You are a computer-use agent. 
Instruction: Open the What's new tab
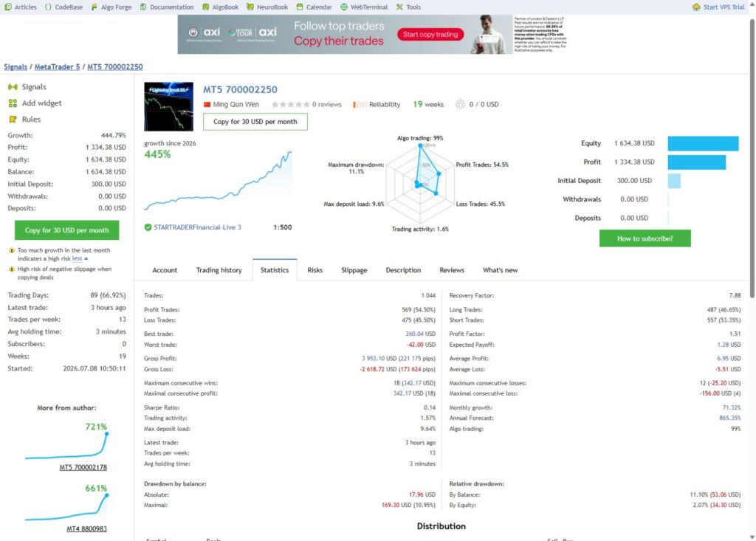(501, 270)
